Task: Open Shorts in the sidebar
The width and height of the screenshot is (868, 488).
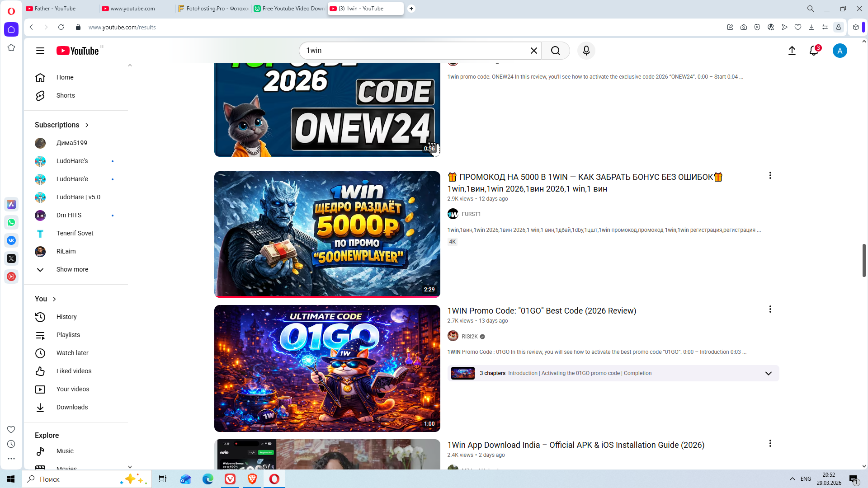Action: pos(66,95)
